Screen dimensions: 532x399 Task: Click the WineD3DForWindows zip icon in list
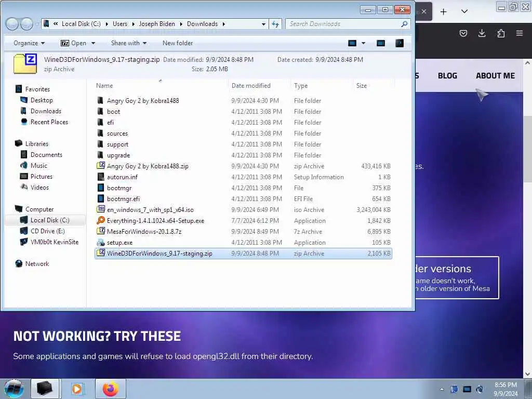100,253
